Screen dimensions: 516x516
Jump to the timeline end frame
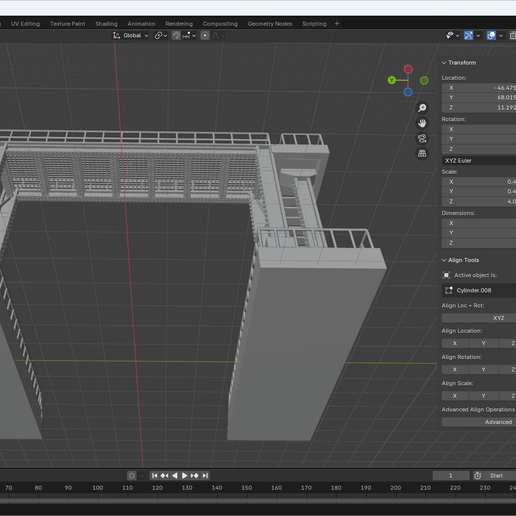pos(205,476)
